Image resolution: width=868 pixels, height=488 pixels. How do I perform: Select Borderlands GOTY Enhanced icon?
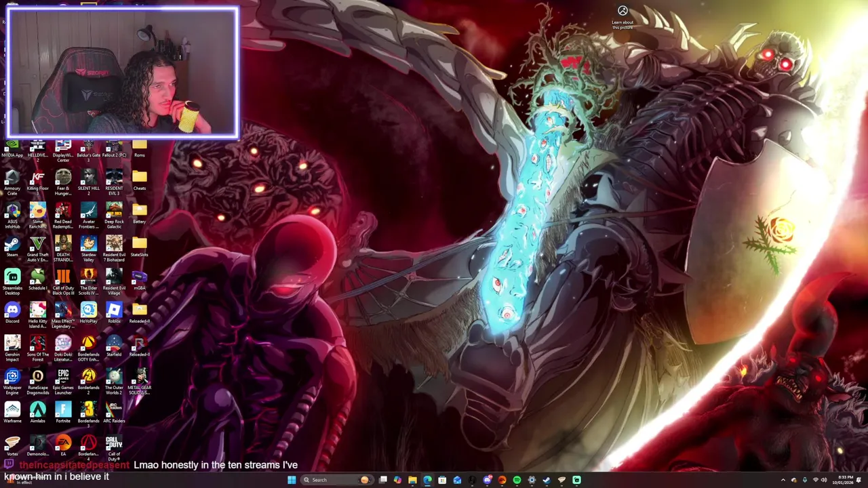(88, 349)
